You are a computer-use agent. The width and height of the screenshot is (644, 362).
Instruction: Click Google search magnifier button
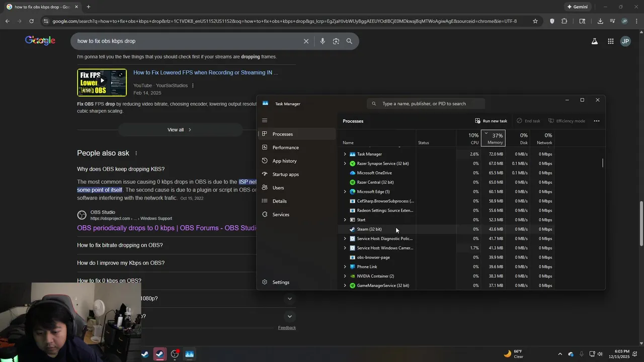tap(349, 41)
